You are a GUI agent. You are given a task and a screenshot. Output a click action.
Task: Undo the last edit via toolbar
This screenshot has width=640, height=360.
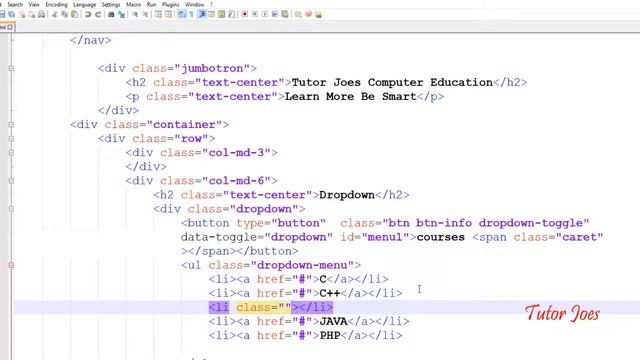[88, 14]
